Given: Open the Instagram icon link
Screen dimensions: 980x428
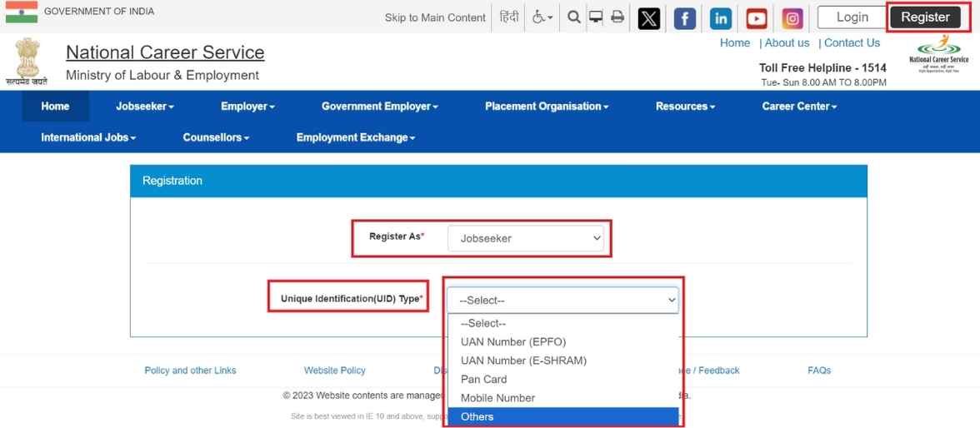Looking at the screenshot, I should click(792, 17).
